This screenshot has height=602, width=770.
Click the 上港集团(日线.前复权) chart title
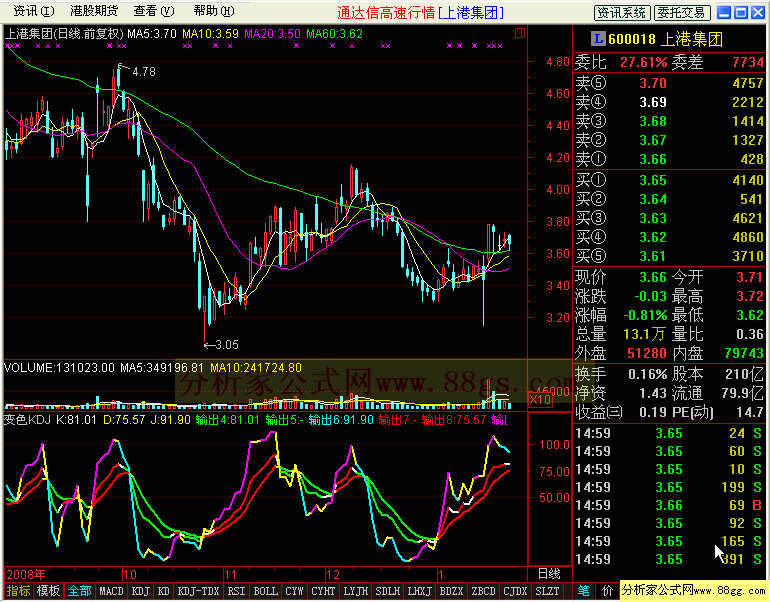pos(64,34)
